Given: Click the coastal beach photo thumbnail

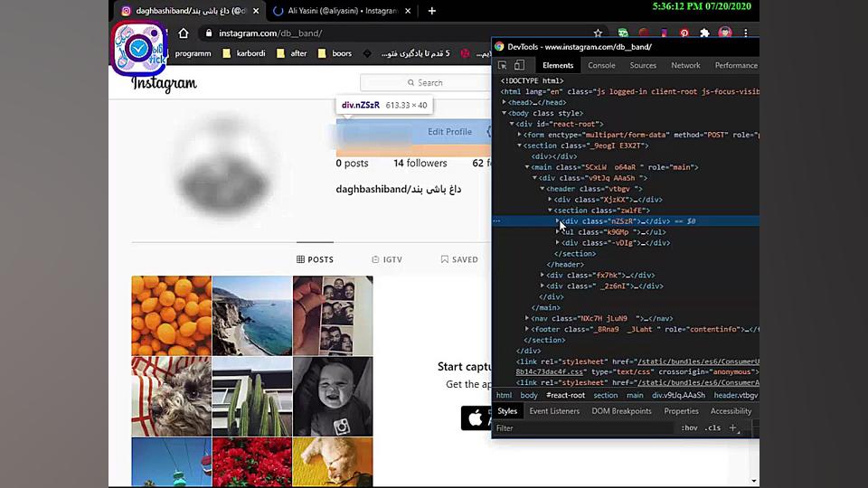Looking at the screenshot, I should pyautogui.click(x=252, y=316).
